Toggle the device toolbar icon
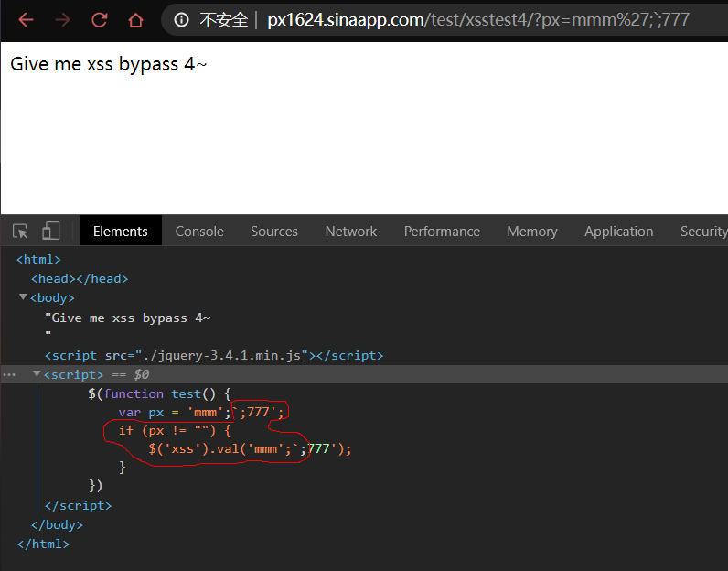The height and width of the screenshot is (571, 728). [51, 232]
